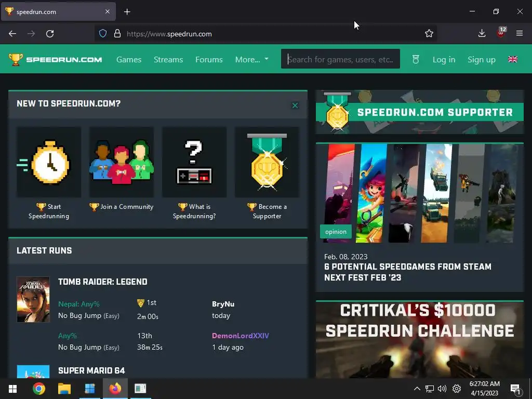Open the Start Speedrunning link
Image resolution: width=532 pixels, height=399 pixels.
click(x=49, y=211)
